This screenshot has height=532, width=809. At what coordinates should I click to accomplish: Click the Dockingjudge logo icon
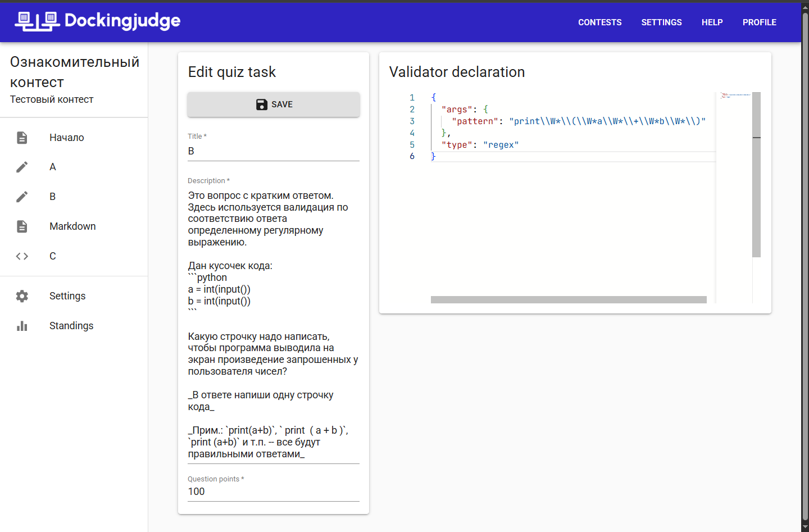coord(37,21)
